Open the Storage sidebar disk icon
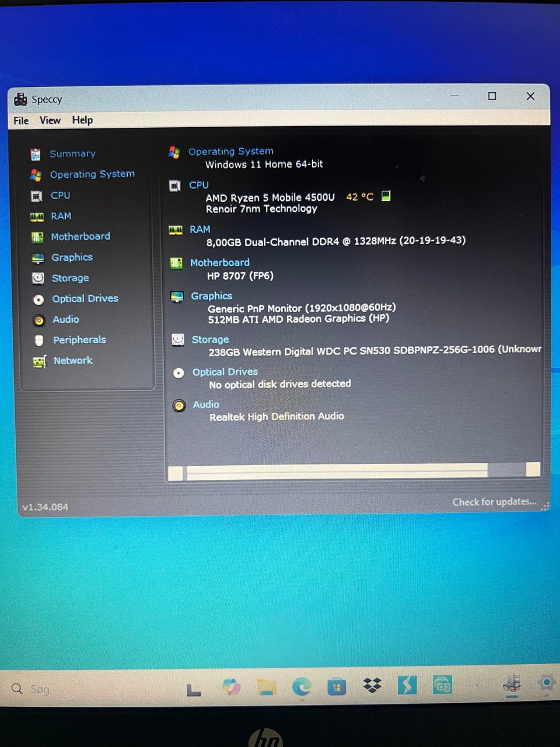 tap(38, 278)
